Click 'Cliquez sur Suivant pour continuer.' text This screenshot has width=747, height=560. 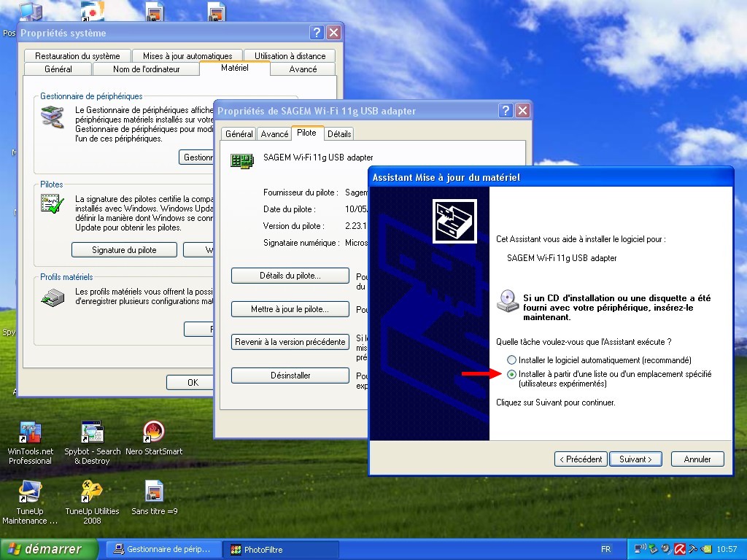coord(555,402)
